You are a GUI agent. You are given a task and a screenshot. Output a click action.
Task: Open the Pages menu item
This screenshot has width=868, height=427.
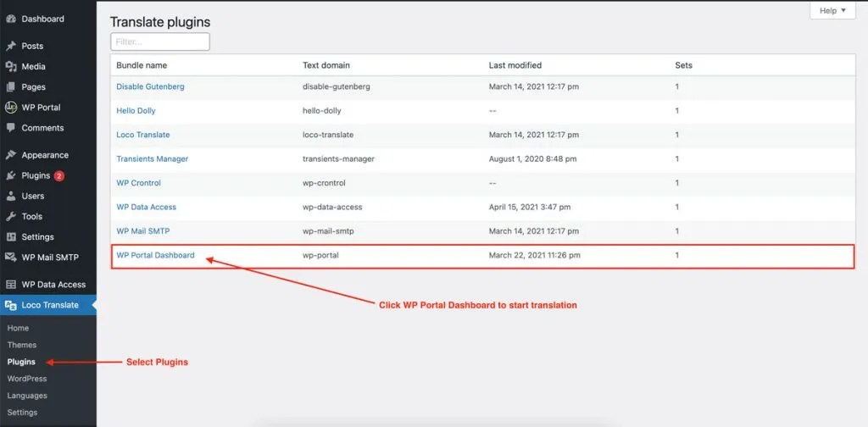33,86
